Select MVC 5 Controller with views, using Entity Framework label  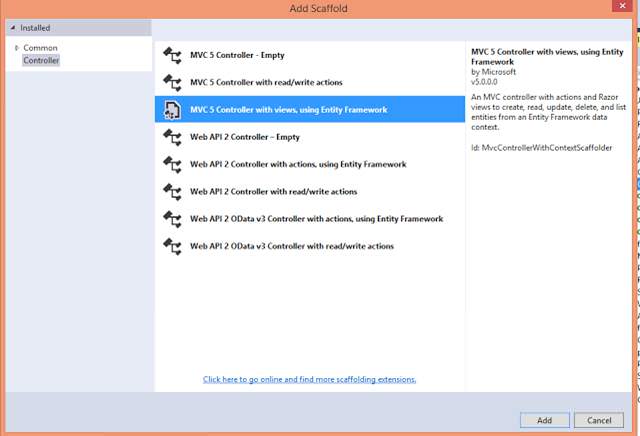click(289, 110)
